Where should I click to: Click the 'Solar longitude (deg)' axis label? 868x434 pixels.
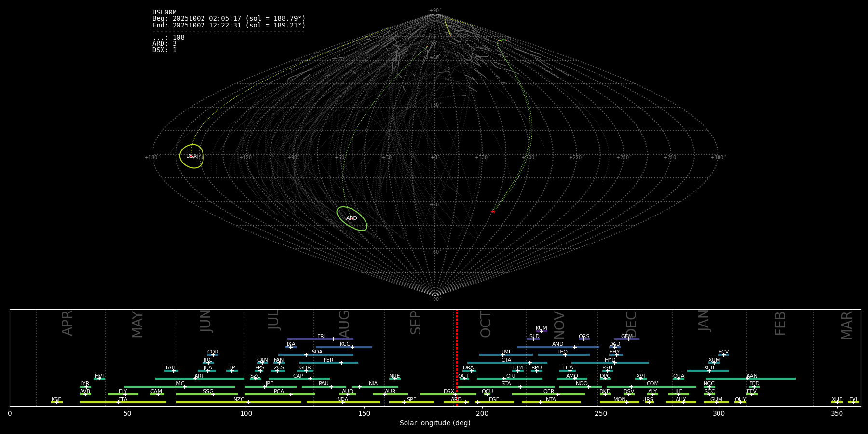435,423
